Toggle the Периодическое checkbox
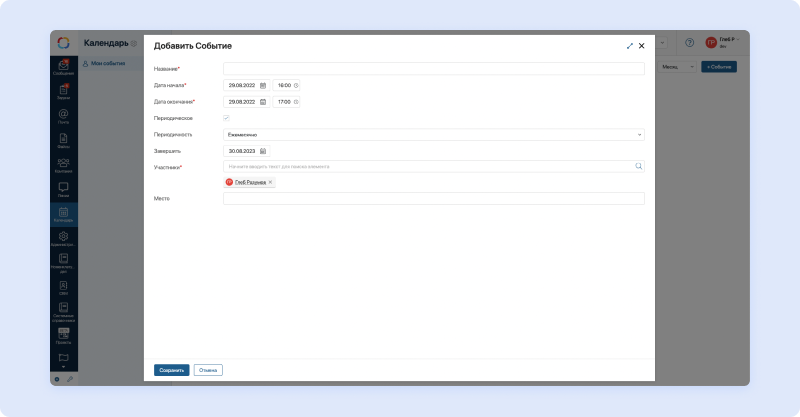Screen dimensions: 800x417 click(x=226, y=118)
